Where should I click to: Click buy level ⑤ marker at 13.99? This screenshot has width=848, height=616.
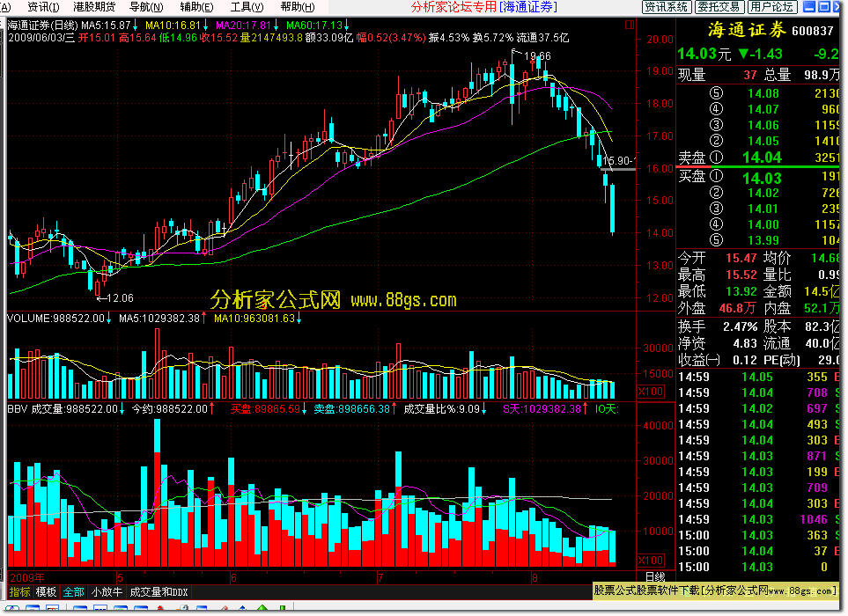pyautogui.click(x=716, y=240)
